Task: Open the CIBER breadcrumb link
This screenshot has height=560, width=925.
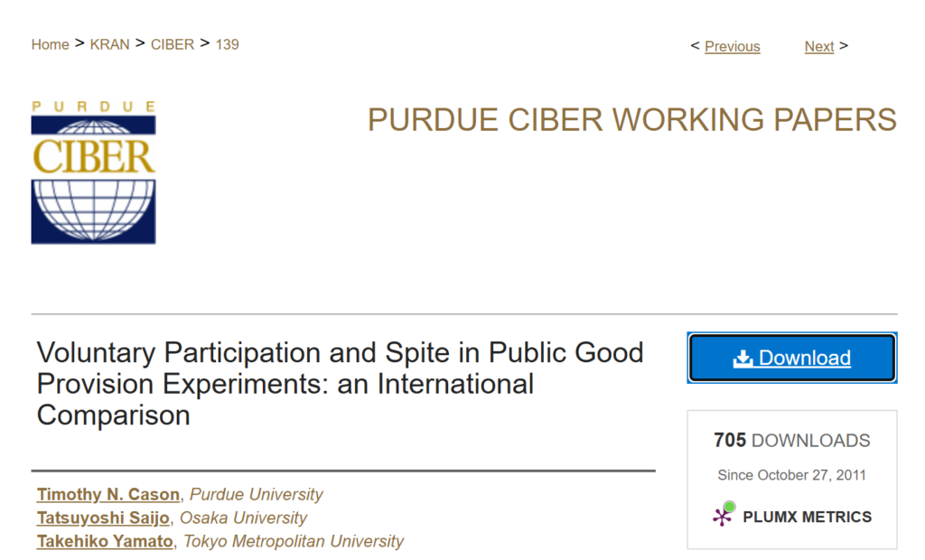Action: coord(173,45)
